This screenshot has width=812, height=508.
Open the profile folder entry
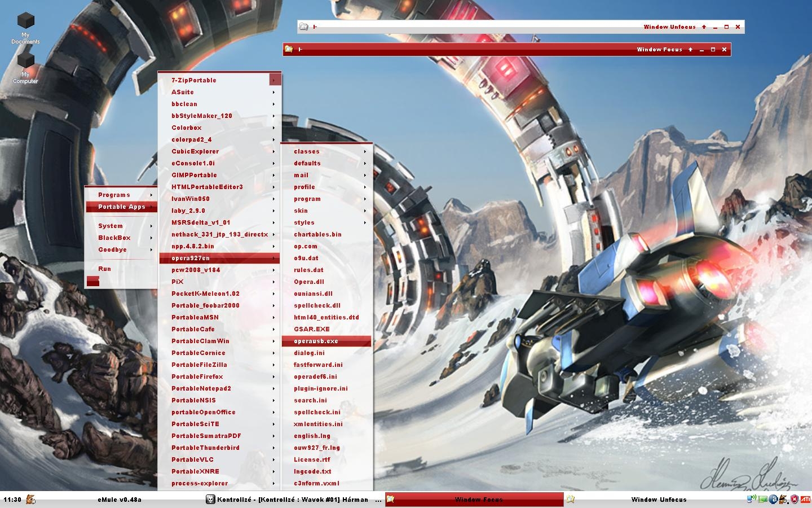[x=326, y=187]
